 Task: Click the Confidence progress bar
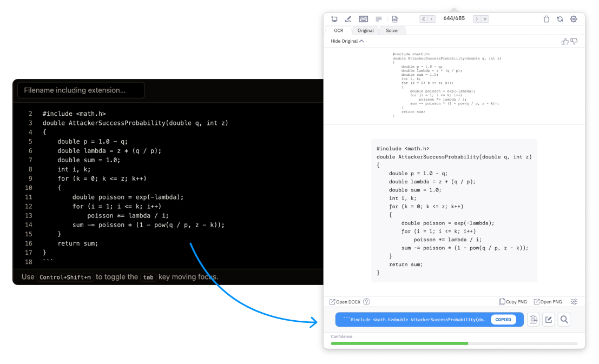pyautogui.click(x=454, y=343)
